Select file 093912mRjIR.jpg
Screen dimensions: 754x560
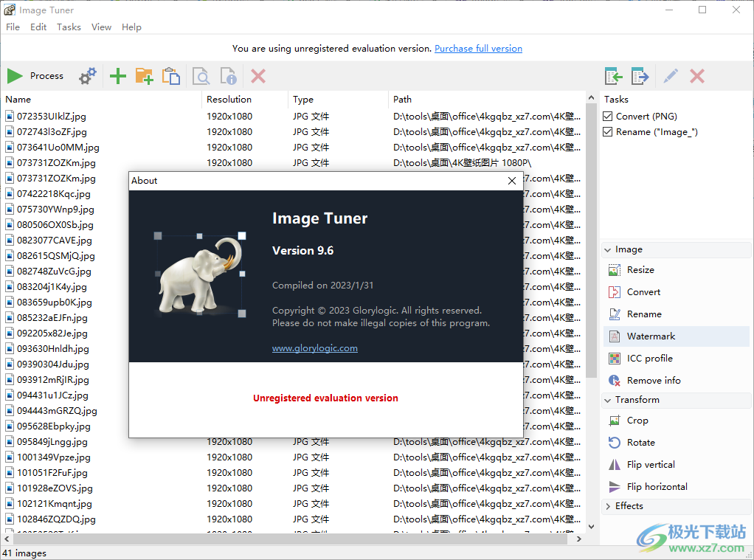tap(53, 379)
